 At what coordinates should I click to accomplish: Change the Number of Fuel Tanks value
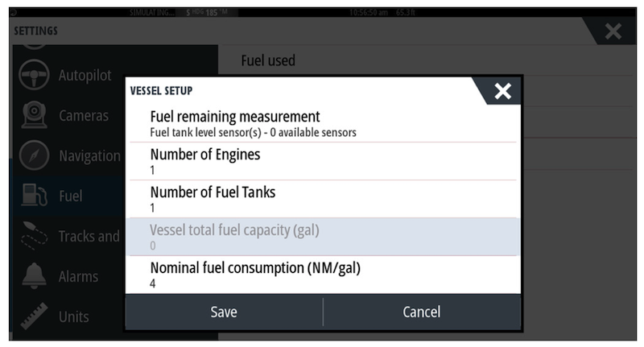(x=323, y=199)
